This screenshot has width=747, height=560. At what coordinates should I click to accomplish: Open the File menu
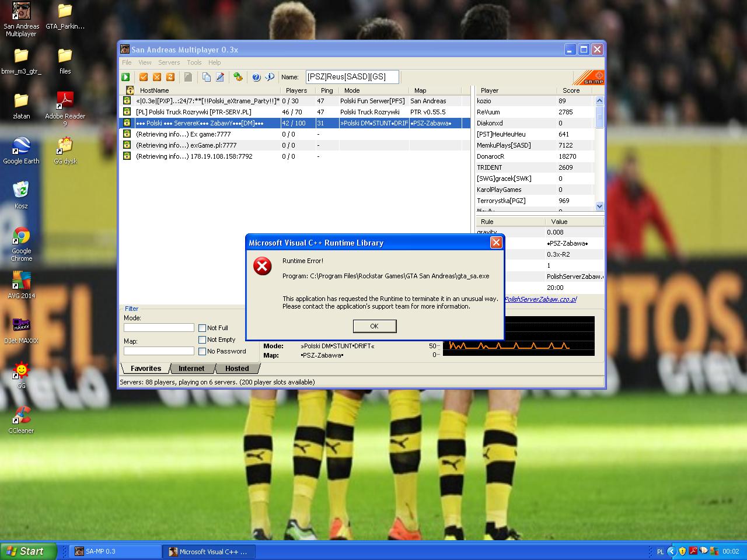(127, 62)
